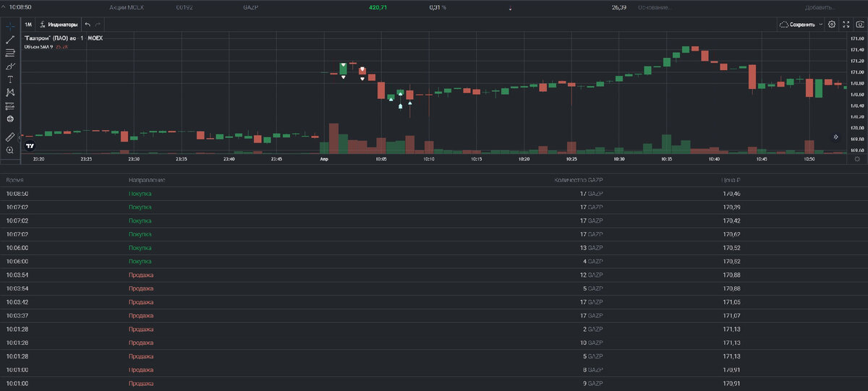The width and height of the screenshot is (868, 391).
Task: Collapse the top panel with the arrow by the clock
Action: pos(4,7)
